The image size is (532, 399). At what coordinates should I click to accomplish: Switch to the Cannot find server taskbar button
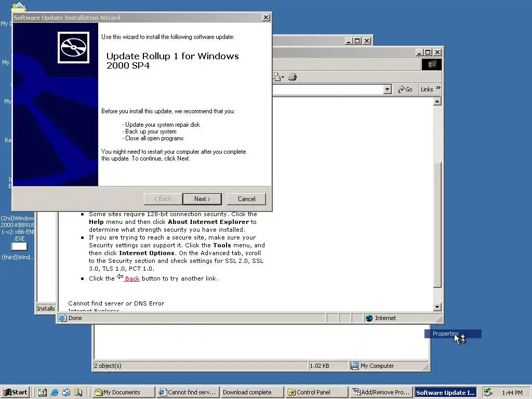188,392
